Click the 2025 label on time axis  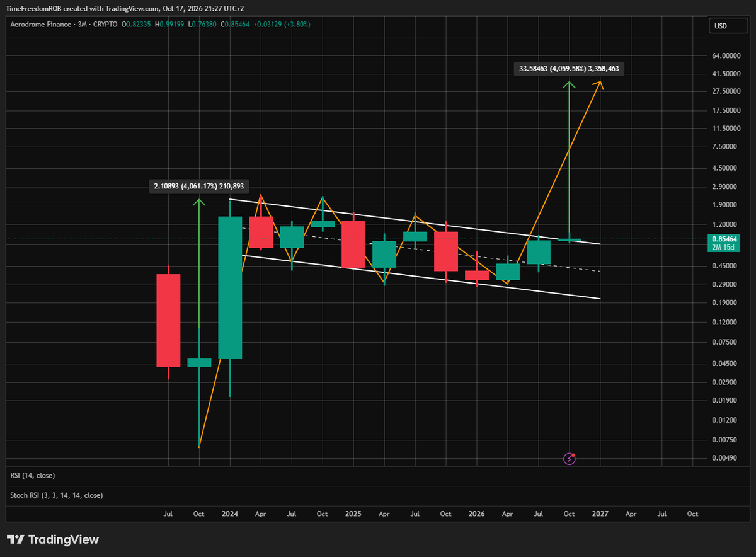[x=353, y=514]
